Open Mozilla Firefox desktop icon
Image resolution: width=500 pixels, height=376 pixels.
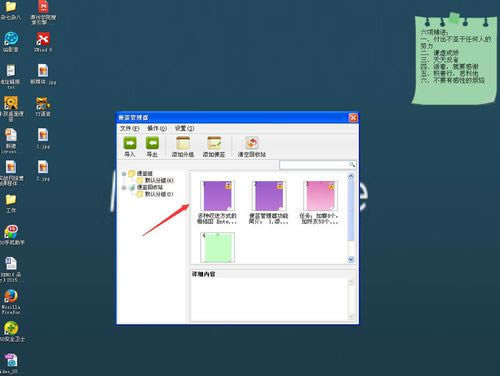11,296
